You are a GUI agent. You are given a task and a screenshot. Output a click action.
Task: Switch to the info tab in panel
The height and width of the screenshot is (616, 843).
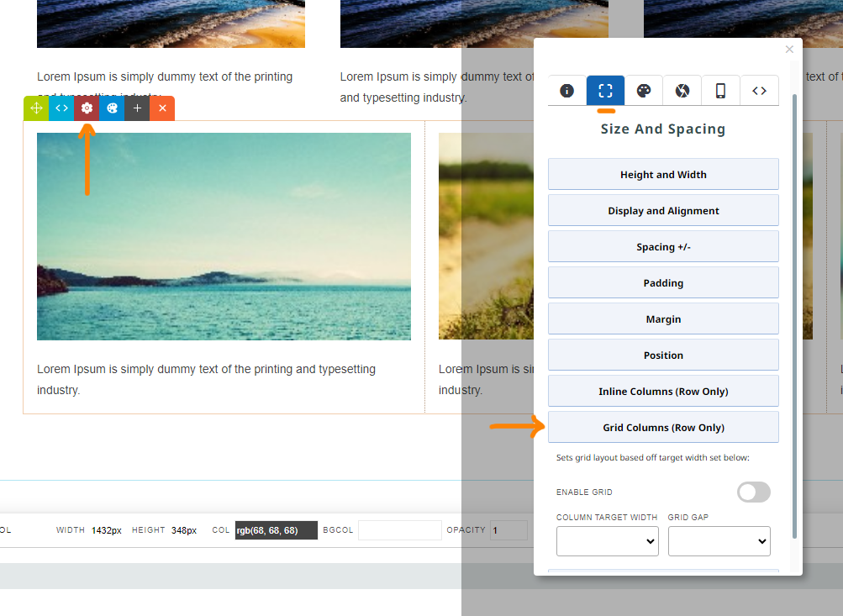pos(566,91)
